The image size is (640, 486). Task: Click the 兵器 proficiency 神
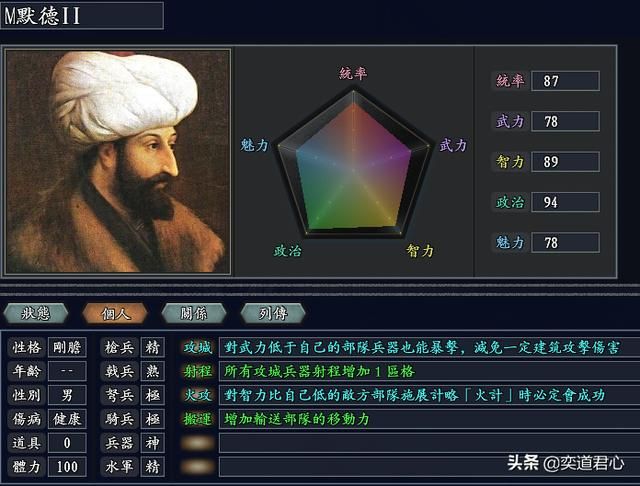coord(153,443)
